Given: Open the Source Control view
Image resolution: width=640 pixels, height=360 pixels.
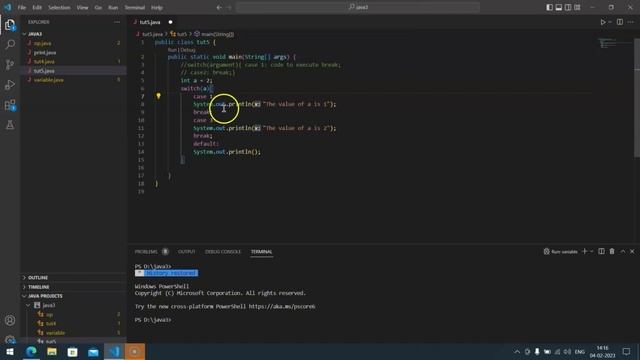Looking at the screenshot, I should pos(10,64).
